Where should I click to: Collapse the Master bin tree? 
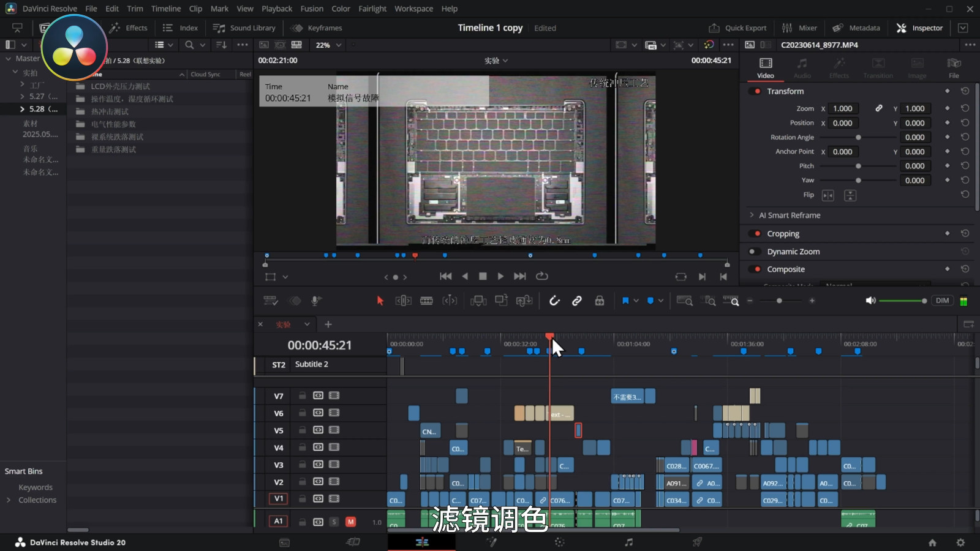tap(8, 59)
